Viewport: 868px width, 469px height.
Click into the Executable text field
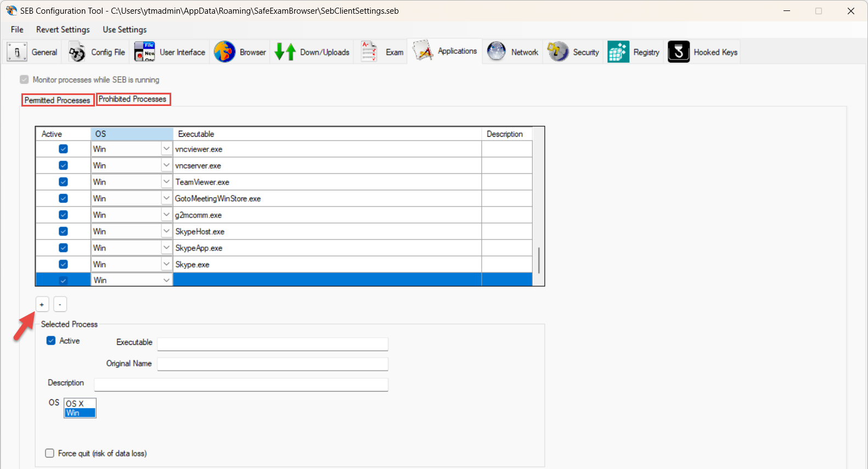pos(272,344)
